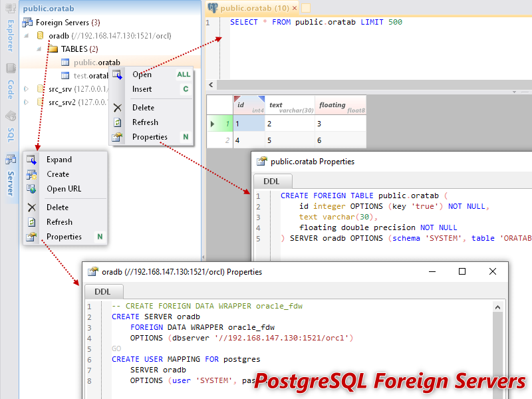Open Properties from the table context menu
Image resolution: width=532 pixels, height=399 pixels.
pos(152,137)
